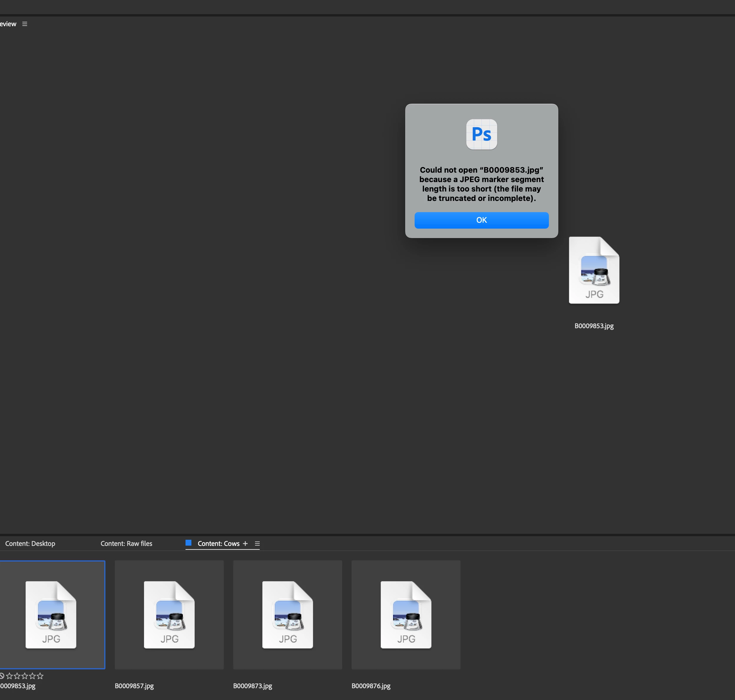
Task: Rate B0009853.jpg with five stars
Action: (40, 676)
